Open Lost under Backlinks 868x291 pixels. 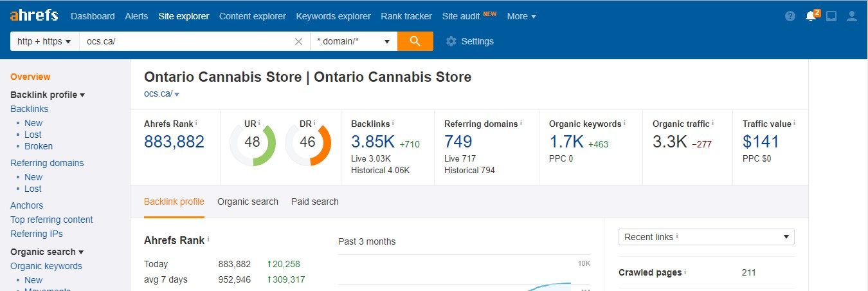coord(33,135)
